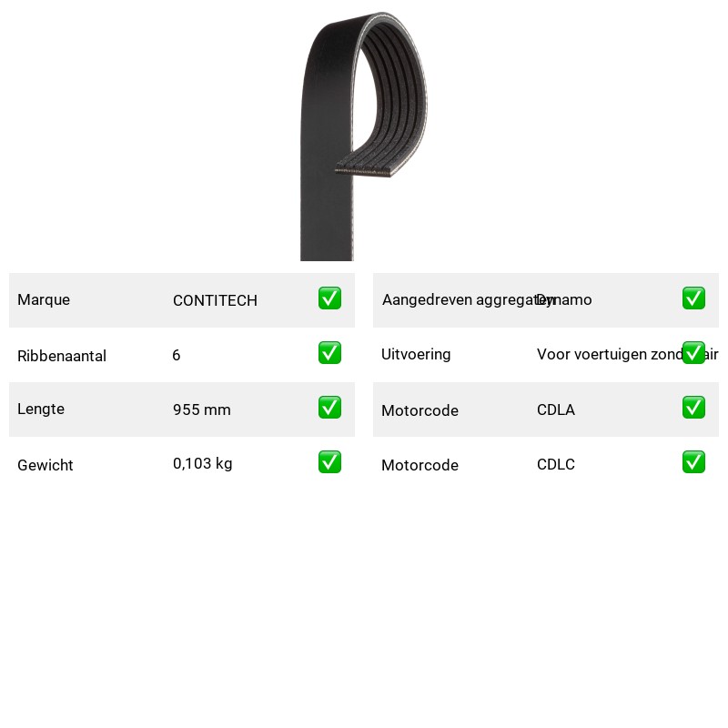Select the Dynamo value text

(x=564, y=300)
